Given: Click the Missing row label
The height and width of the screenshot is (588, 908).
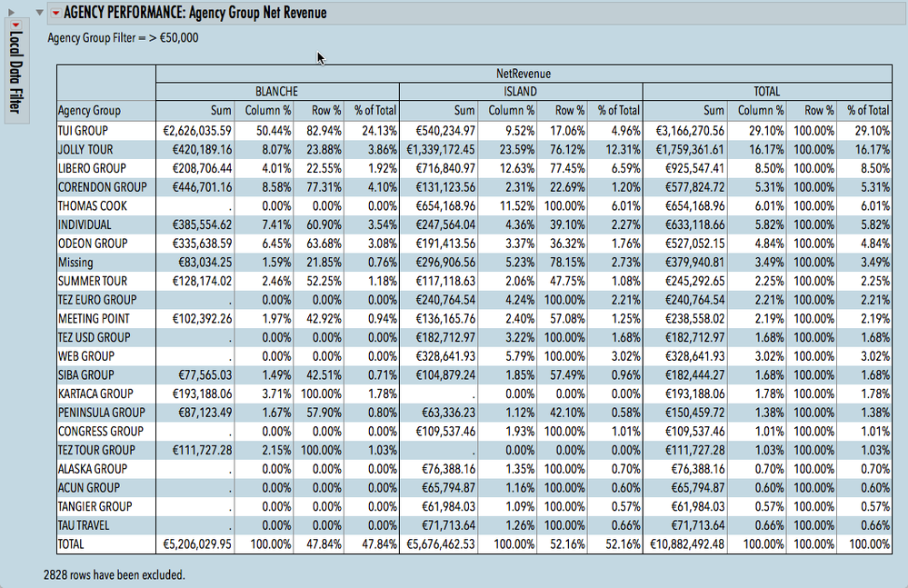Looking at the screenshot, I should [75, 262].
